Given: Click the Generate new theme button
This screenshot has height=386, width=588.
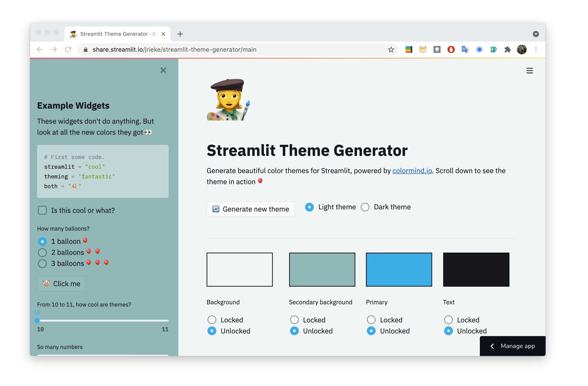Looking at the screenshot, I should (x=251, y=209).
